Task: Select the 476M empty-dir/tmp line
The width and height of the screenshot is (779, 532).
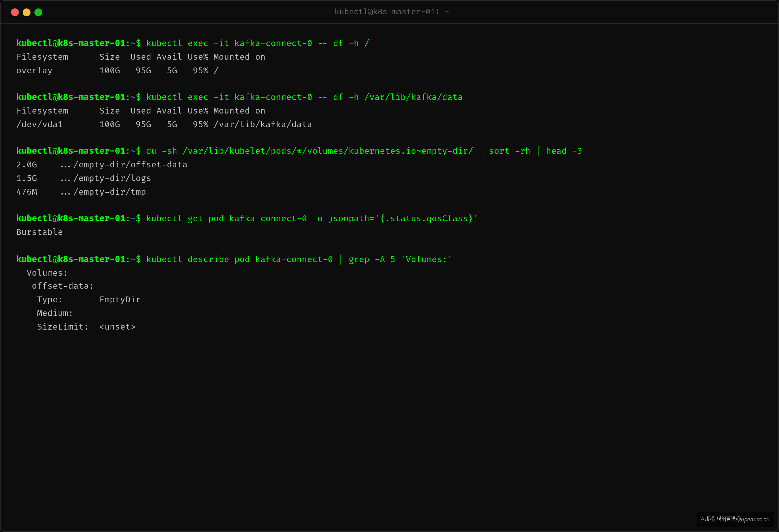Action: tap(81, 192)
